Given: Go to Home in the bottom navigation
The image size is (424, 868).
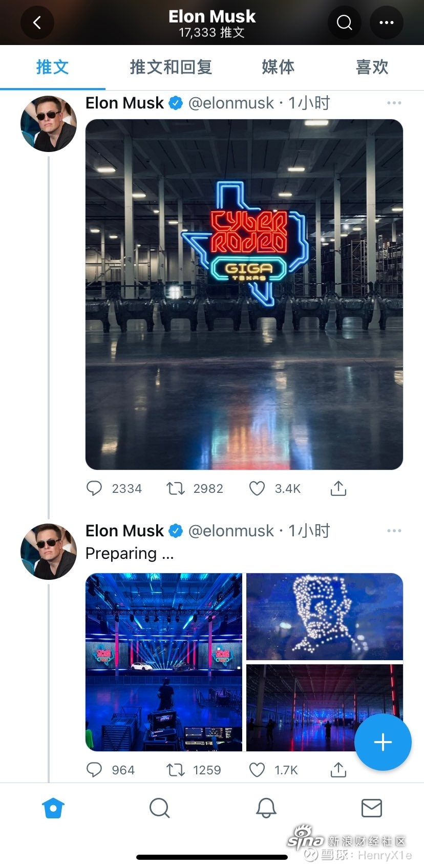Looking at the screenshot, I should 53,809.
